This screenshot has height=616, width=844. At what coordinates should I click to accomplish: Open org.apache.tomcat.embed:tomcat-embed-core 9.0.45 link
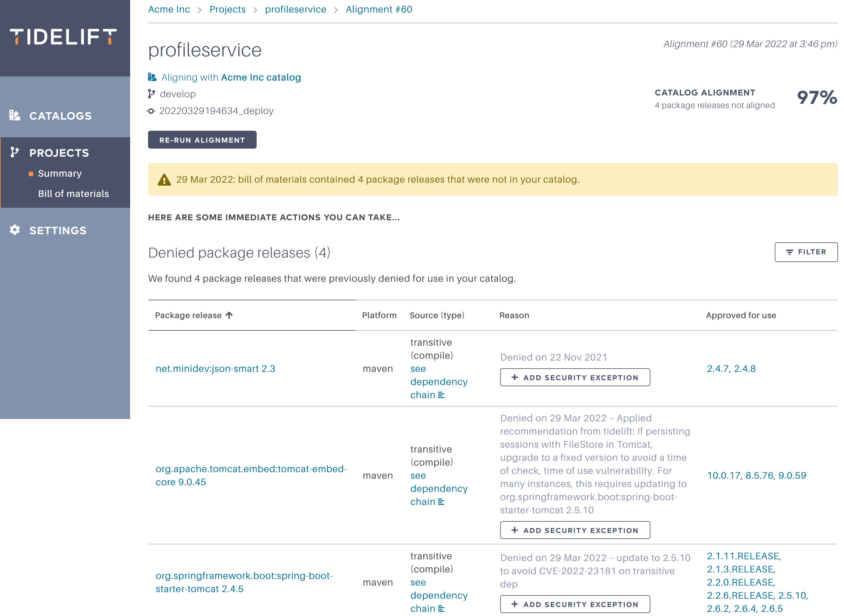click(251, 475)
